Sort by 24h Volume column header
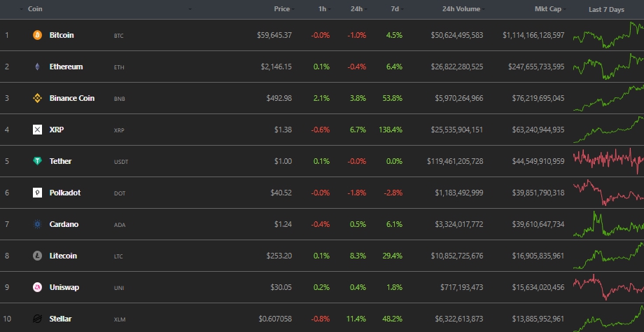644x332 pixels. point(461,9)
